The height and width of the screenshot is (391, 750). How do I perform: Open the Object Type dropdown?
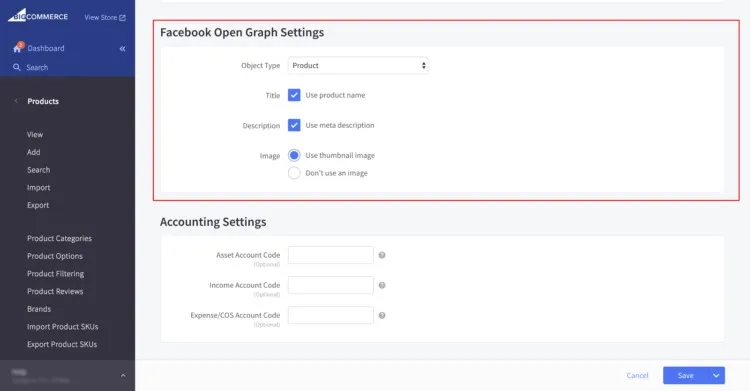coord(358,66)
